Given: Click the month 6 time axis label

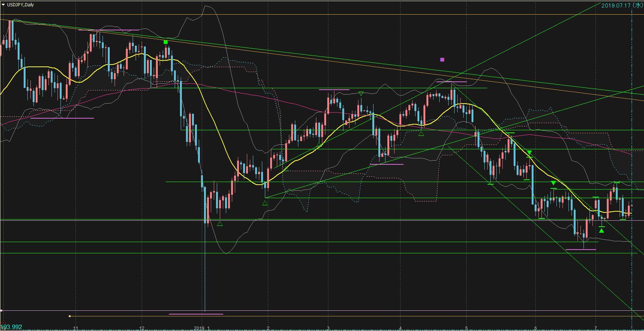Looking at the screenshot, I should pos(535,328).
